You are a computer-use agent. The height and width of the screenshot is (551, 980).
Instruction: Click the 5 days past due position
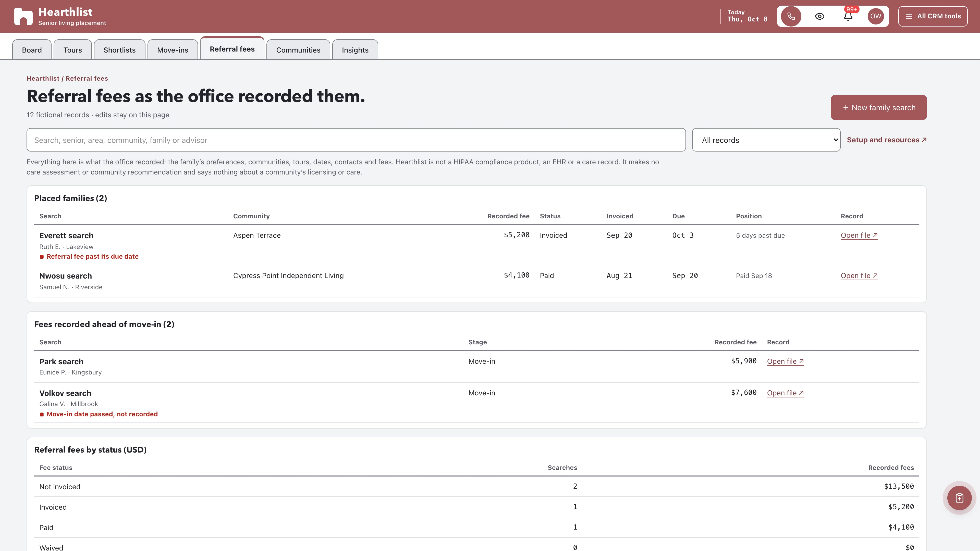click(760, 235)
